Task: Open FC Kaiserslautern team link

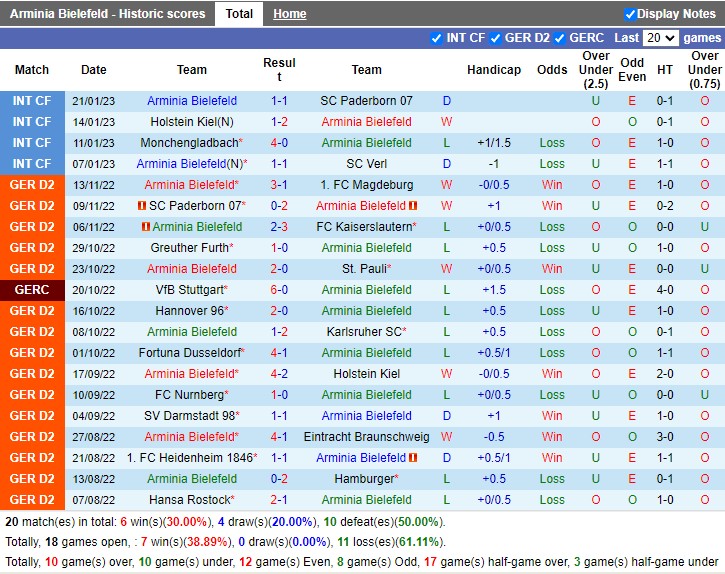Action: [x=364, y=227]
